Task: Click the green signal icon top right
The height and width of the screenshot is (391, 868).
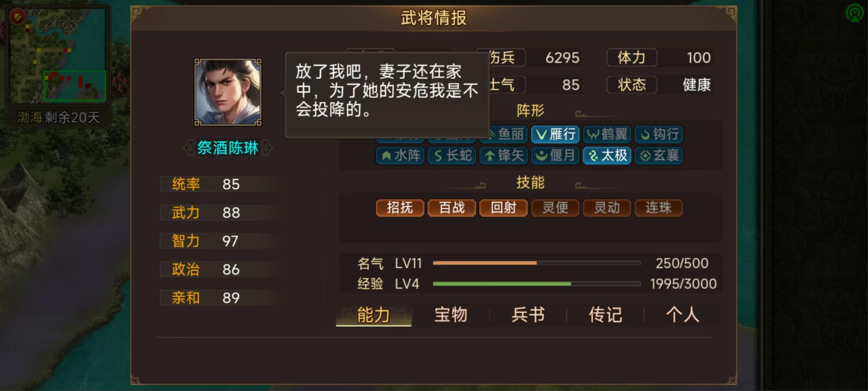Action: [x=854, y=13]
